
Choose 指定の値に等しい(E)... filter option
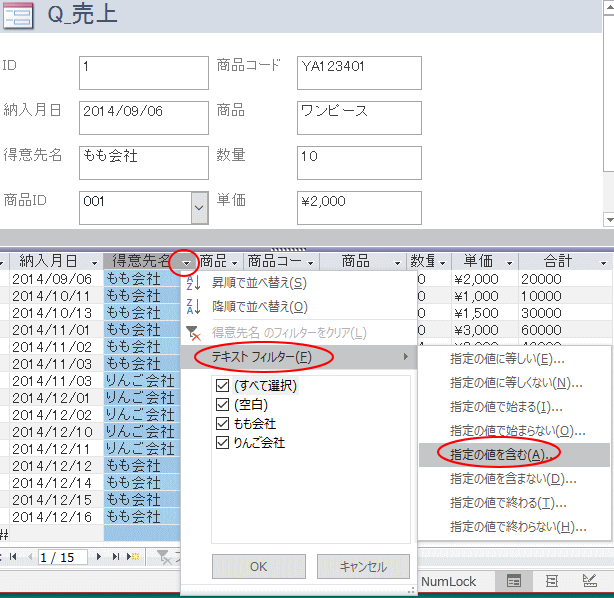coord(515,359)
